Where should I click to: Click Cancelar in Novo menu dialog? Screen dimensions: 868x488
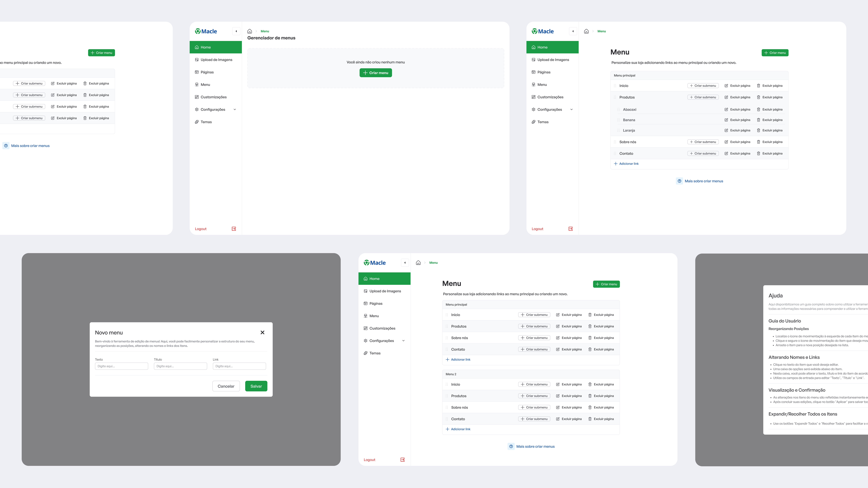pos(226,386)
